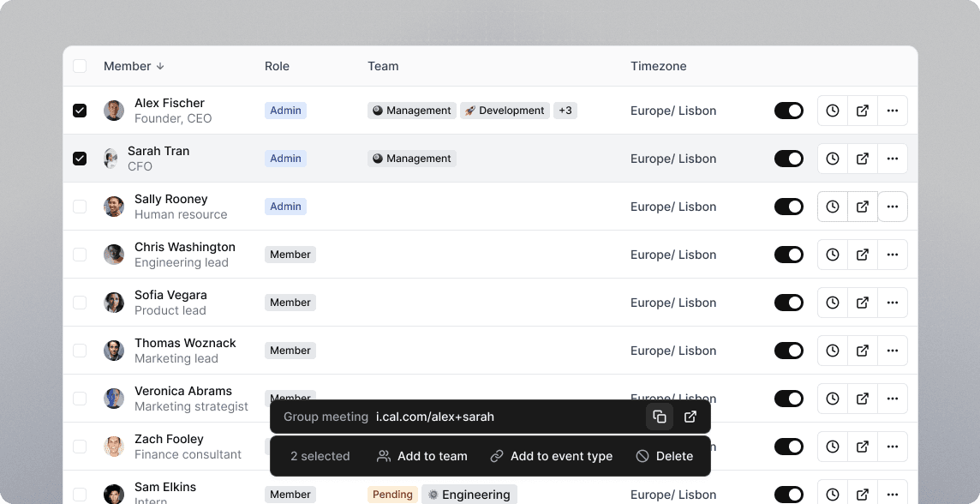View Alex Fischer's availability clock icon
Viewport: 980px width, 504px height.
(x=833, y=111)
